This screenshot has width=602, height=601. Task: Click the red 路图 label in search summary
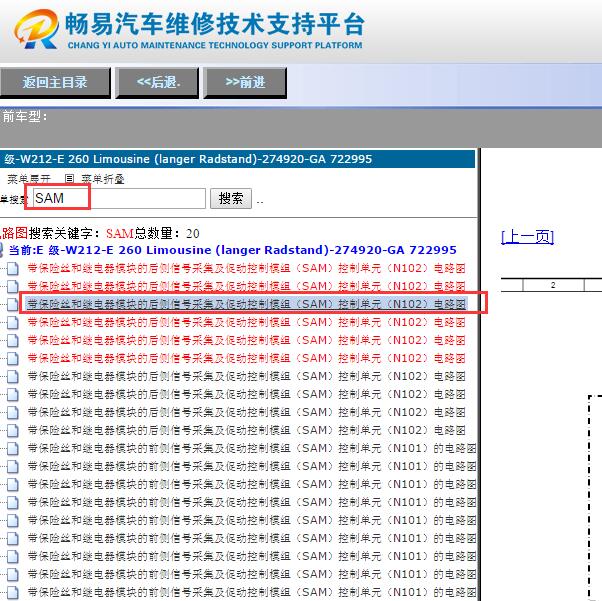(14, 233)
